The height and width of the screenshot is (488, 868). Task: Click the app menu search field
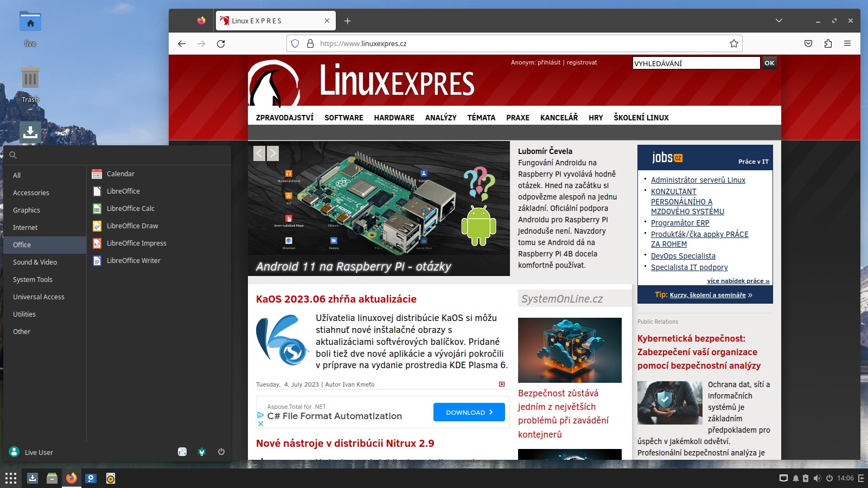(x=117, y=155)
